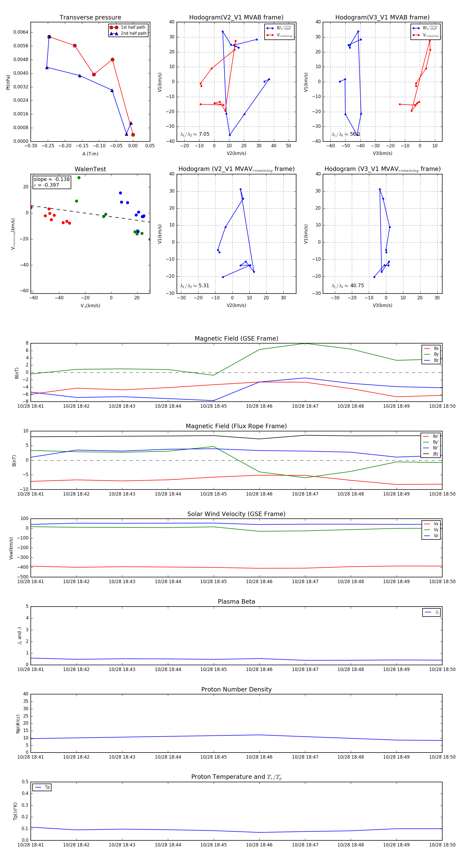Select the |B| legend entry
Screen dimensions: 473x868
click(431, 454)
